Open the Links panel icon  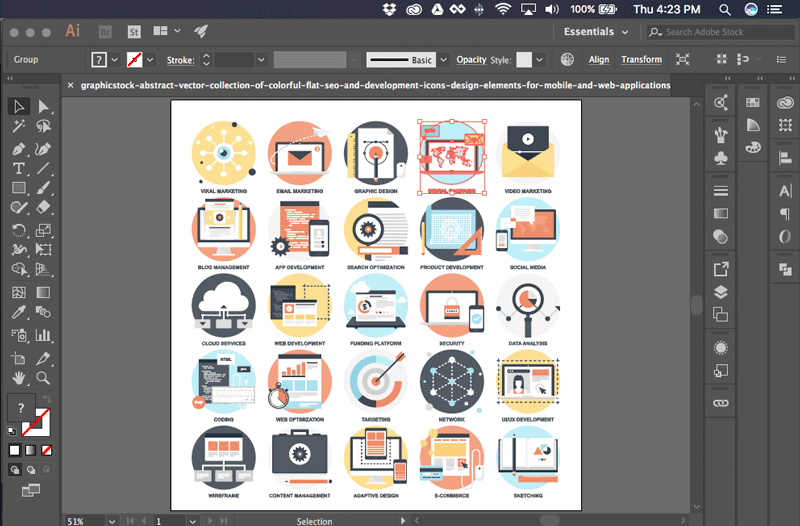point(720,402)
